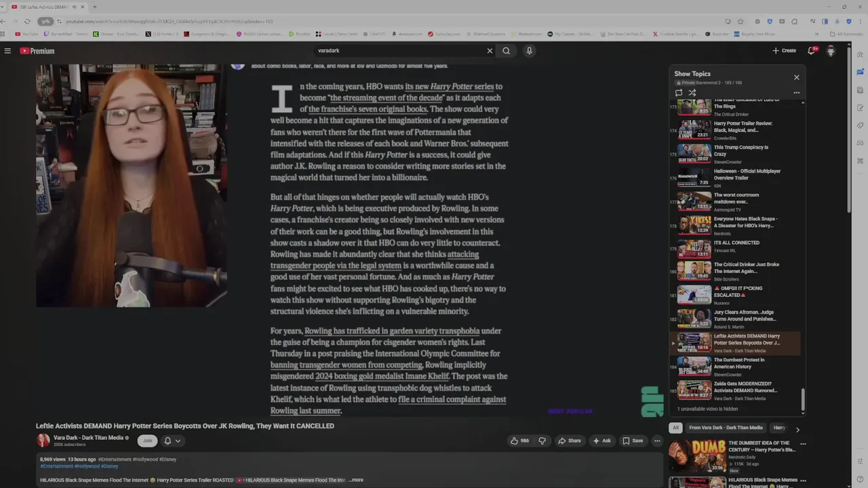
Task: Open the YouTube bookmark in bookmarks bar
Action: [x=28, y=34]
